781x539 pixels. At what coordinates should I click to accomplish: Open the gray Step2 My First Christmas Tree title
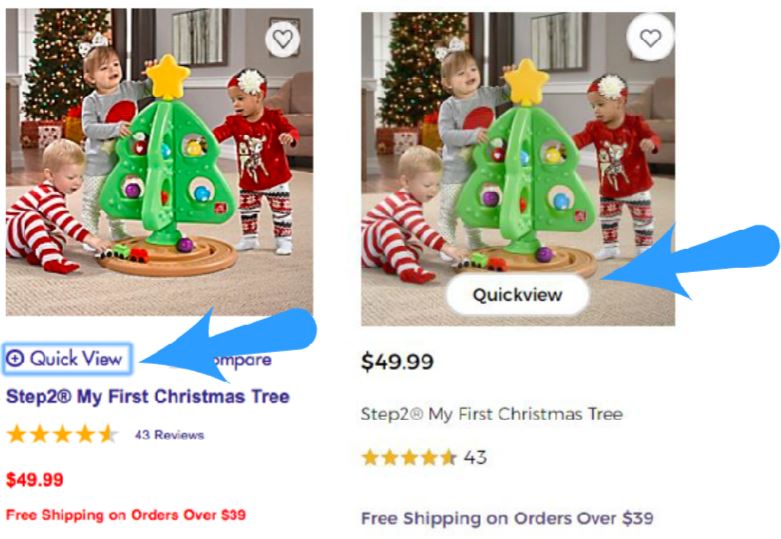coord(492,414)
